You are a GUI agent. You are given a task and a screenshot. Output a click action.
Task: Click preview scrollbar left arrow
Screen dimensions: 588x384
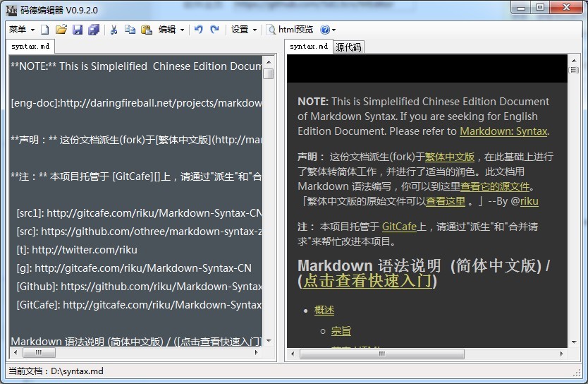coord(293,354)
